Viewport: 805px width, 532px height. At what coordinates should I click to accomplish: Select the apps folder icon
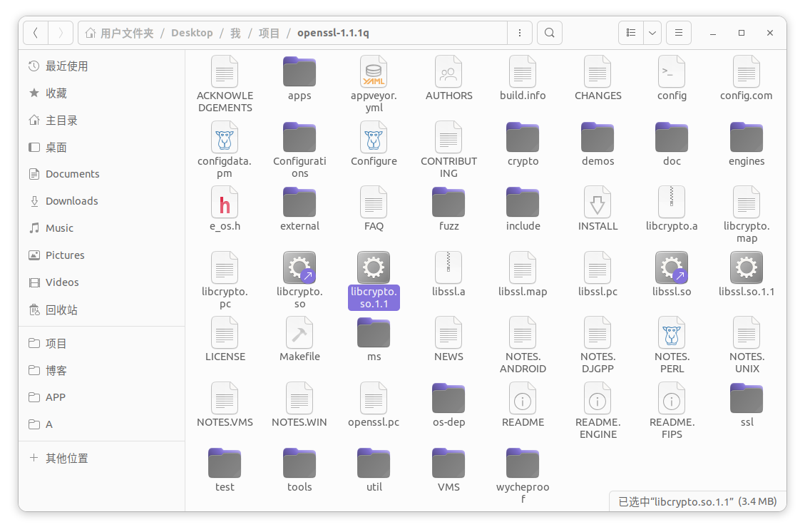click(x=299, y=72)
